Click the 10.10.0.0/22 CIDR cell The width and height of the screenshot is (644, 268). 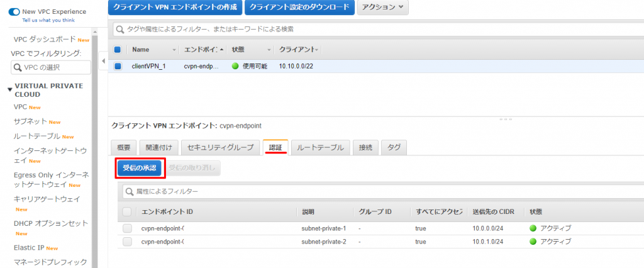click(x=295, y=66)
